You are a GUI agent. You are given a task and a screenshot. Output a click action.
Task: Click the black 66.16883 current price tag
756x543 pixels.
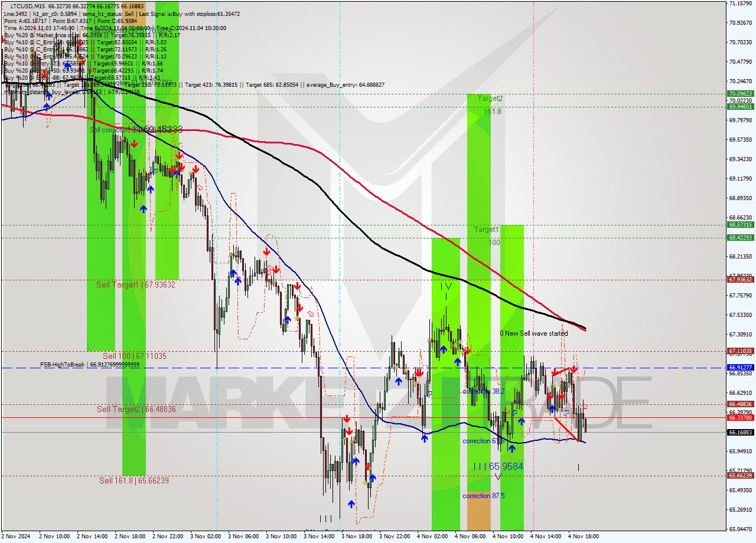tap(740, 432)
